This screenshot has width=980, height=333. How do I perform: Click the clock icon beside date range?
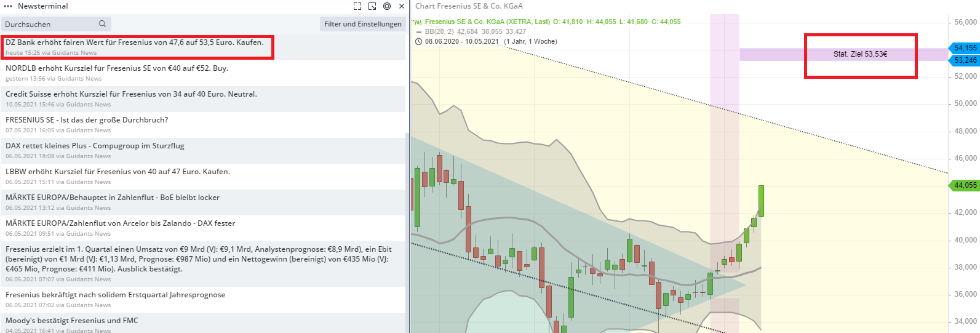pos(419,42)
